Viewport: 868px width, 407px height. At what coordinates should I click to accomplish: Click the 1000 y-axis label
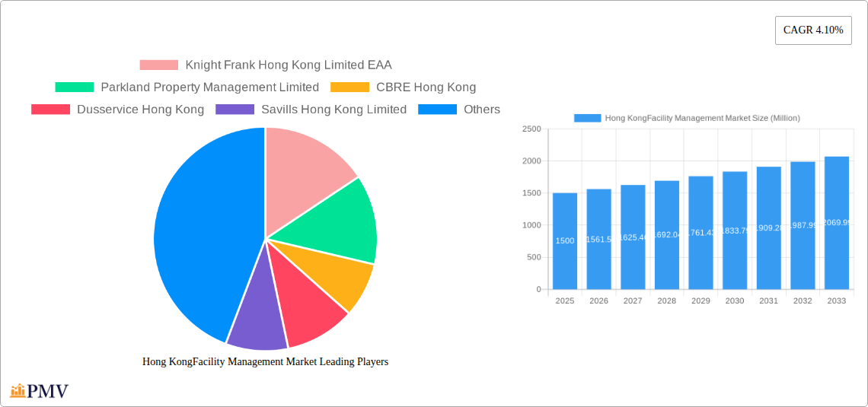click(531, 225)
